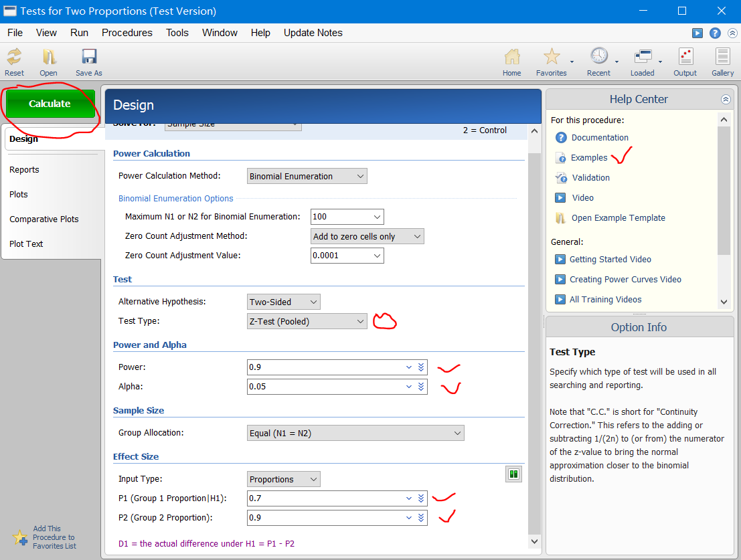Click the green Calculate button

click(50, 104)
